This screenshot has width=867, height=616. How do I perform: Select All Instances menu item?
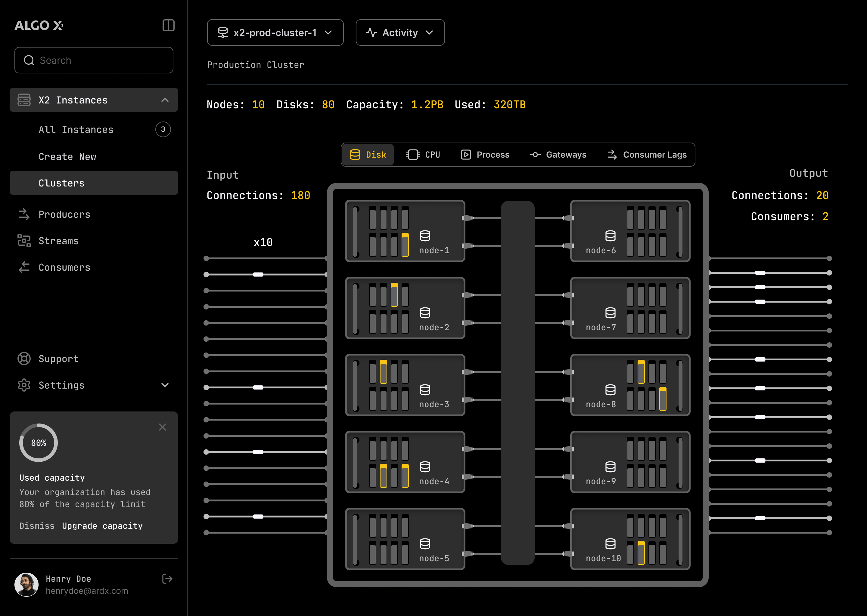(x=76, y=129)
